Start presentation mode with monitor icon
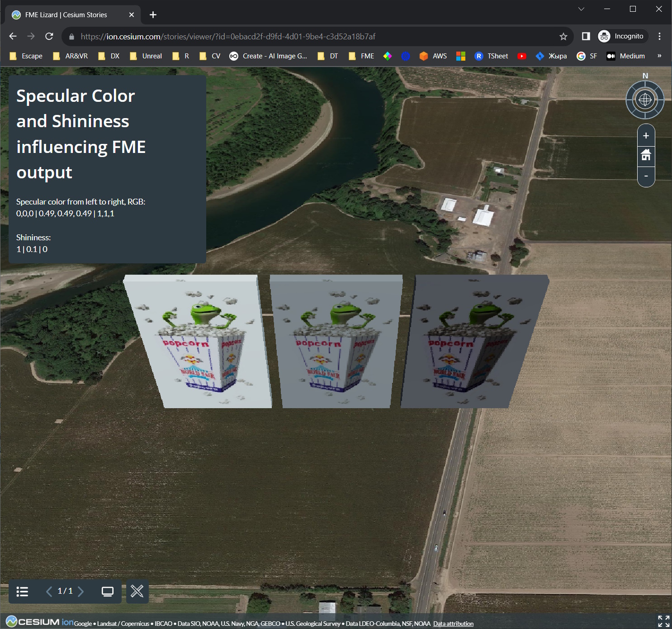672x629 pixels. 108,591
